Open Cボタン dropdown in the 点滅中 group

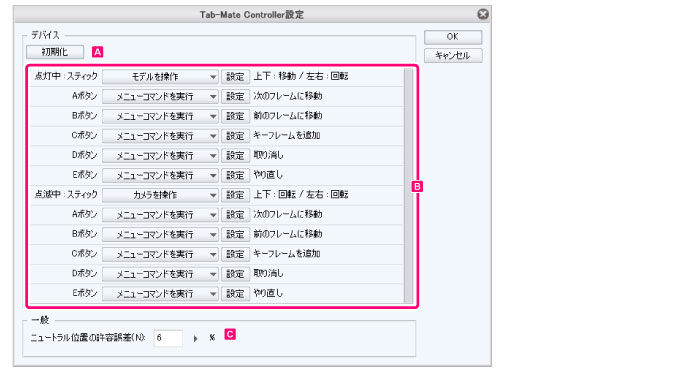point(160,254)
